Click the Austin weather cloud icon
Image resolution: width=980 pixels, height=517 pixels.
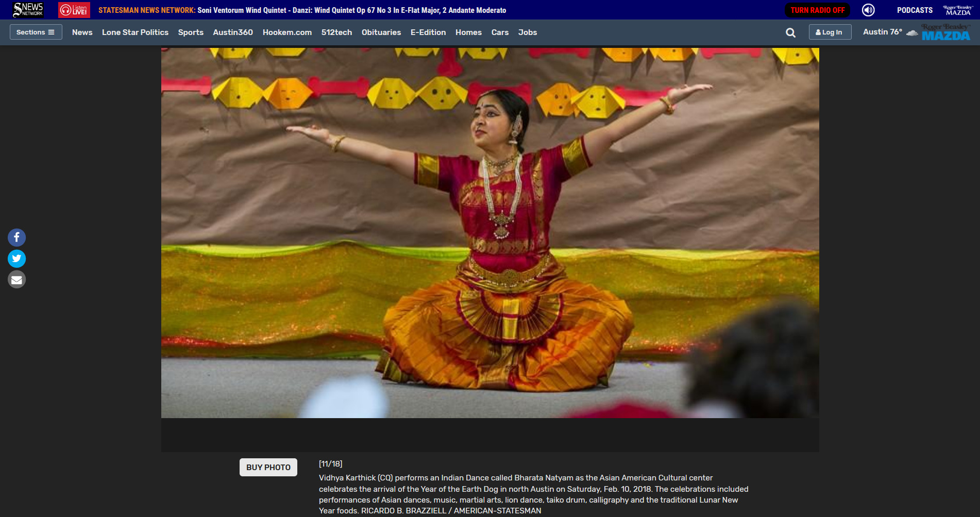tap(911, 32)
